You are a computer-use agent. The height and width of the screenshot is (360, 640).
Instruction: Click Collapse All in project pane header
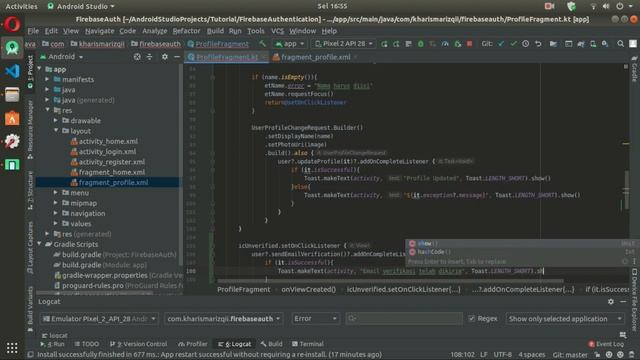click(x=149, y=57)
